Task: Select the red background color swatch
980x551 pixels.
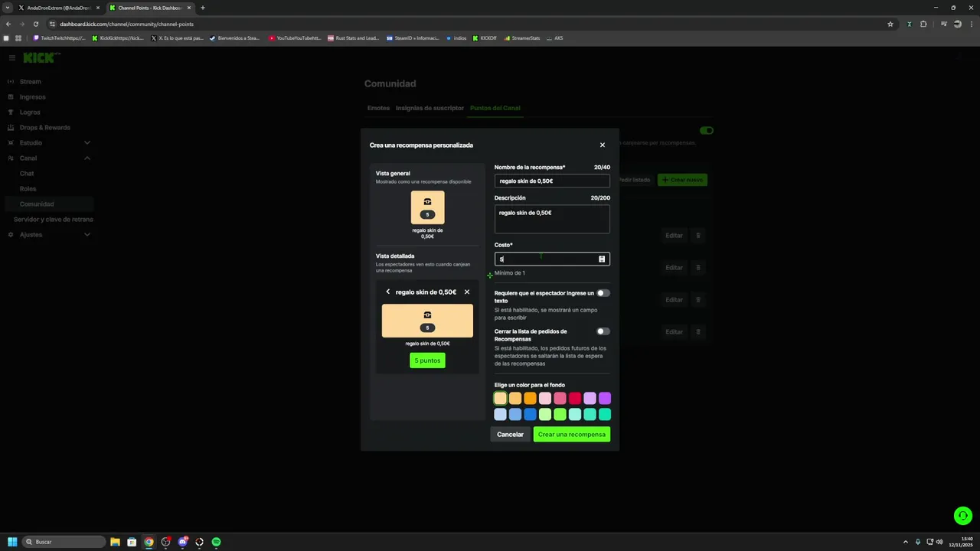Action: point(575,399)
